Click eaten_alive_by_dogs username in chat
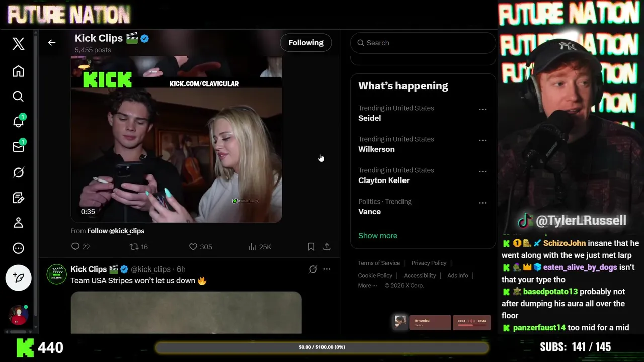The height and width of the screenshot is (362, 644). tap(580, 267)
